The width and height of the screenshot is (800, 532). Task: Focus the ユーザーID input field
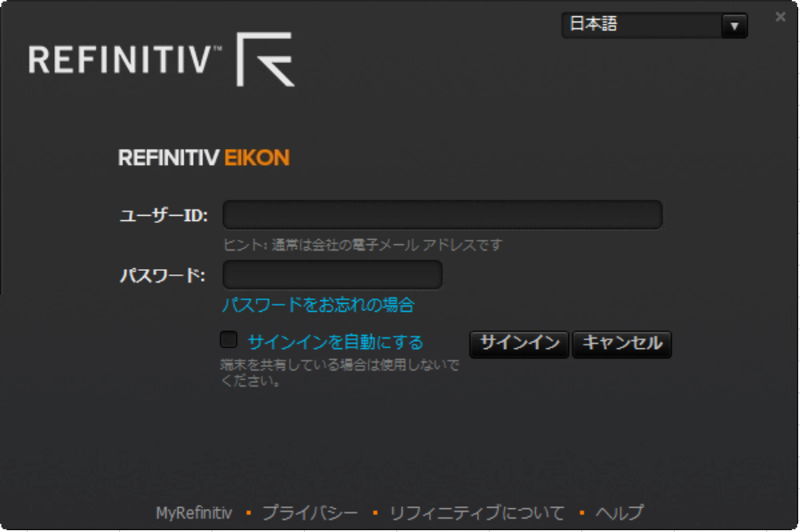coord(442,214)
